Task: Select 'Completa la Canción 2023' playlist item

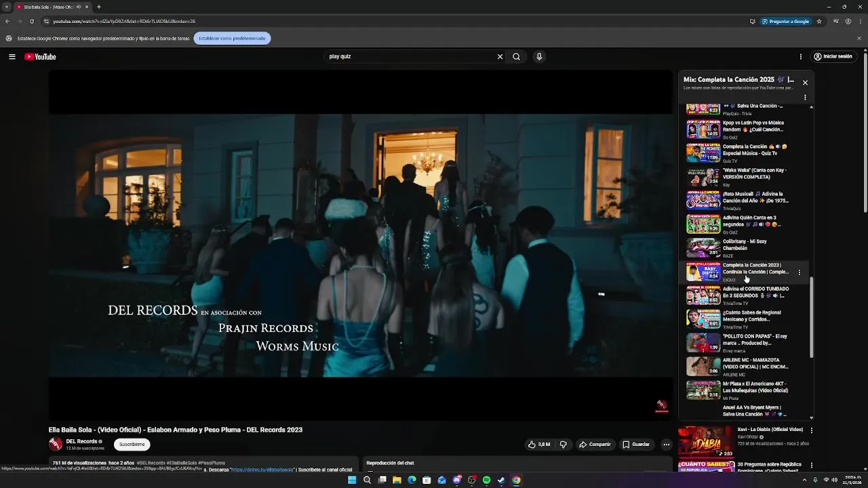Action: tap(745, 272)
